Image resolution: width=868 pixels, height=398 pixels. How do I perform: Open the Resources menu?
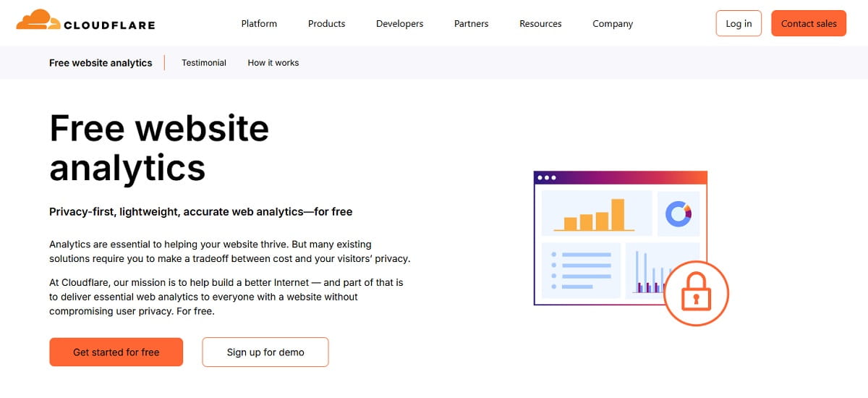point(540,23)
